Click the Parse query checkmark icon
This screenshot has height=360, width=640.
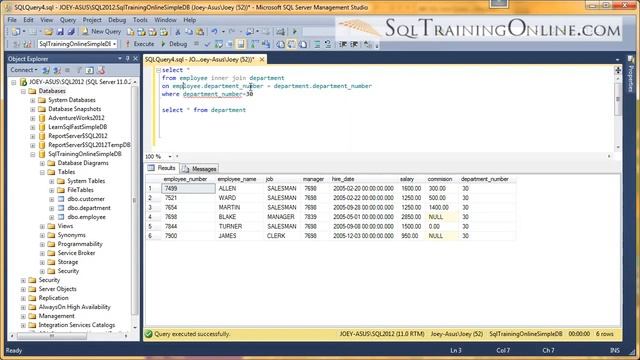pyautogui.click(x=207, y=44)
